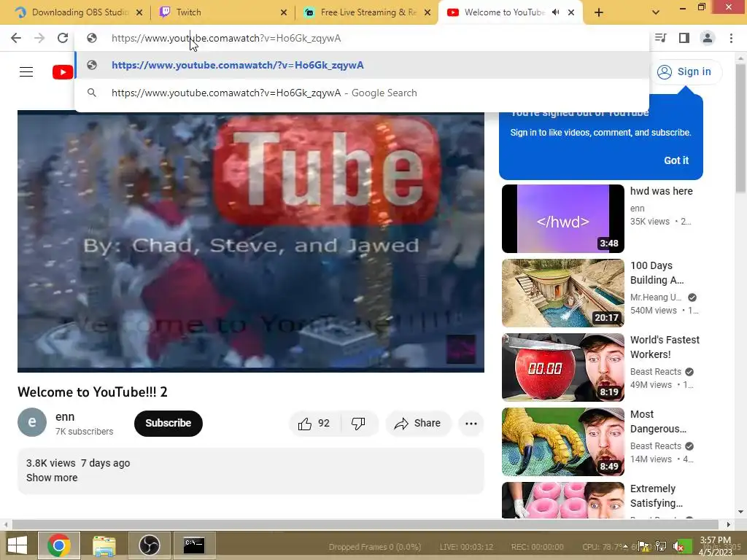Click the video player to pause

click(x=251, y=242)
